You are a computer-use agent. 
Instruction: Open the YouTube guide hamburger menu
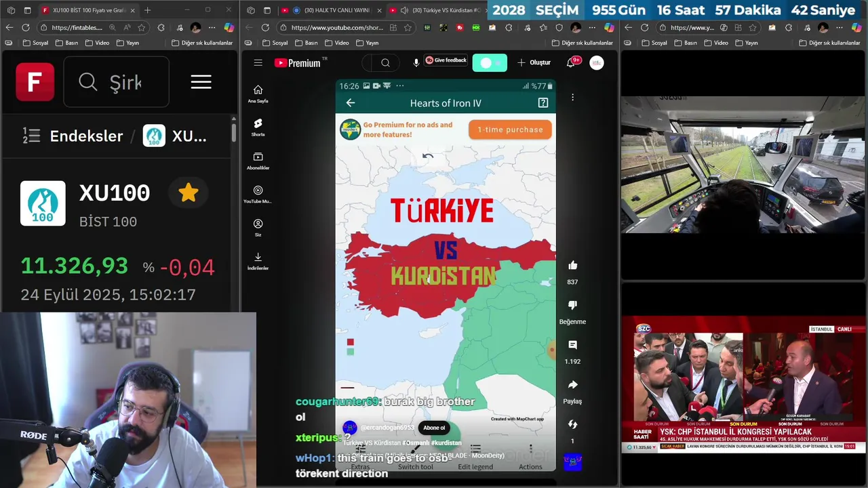coord(258,62)
